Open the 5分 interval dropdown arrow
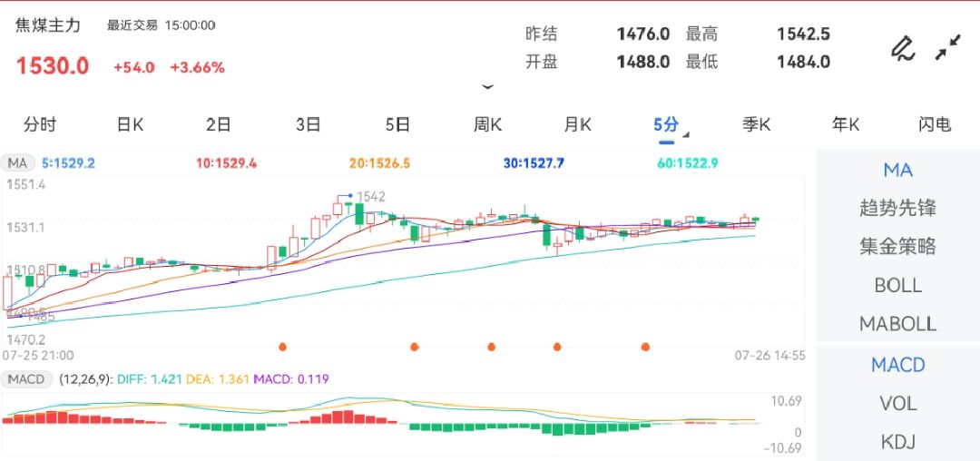This screenshot has height=461, width=980. (x=686, y=134)
